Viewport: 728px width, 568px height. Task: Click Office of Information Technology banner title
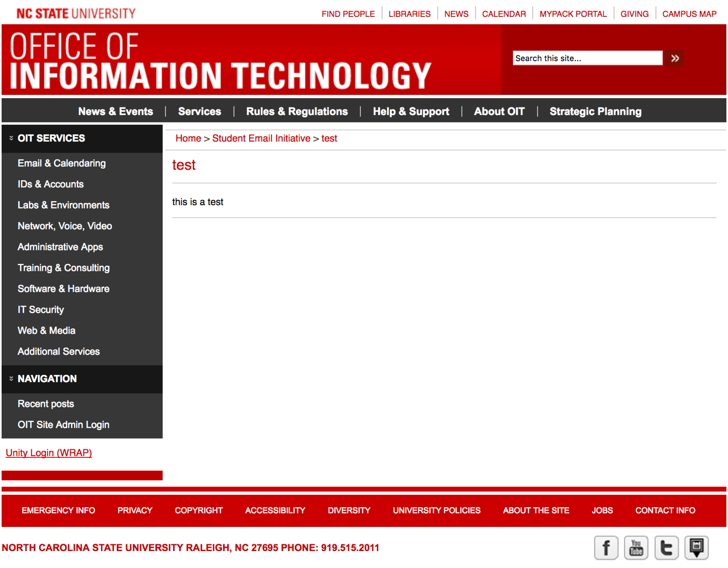pyautogui.click(x=221, y=60)
